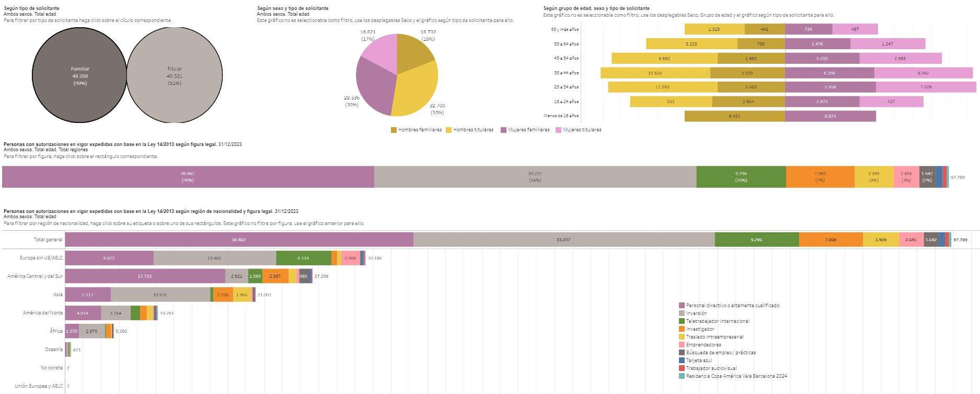Click the 65 y más años age label
Image resolution: width=980 pixels, height=394 pixels.
click(x=565, y=29)
